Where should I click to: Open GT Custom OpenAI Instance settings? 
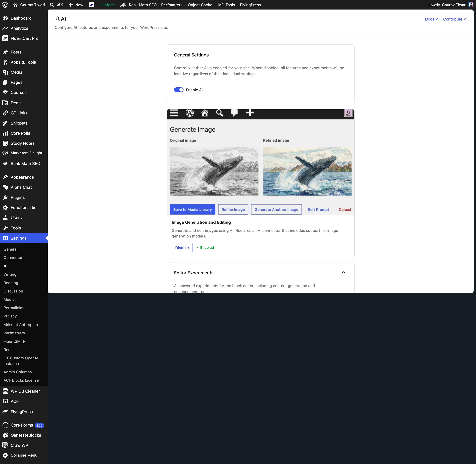(21, 361)
